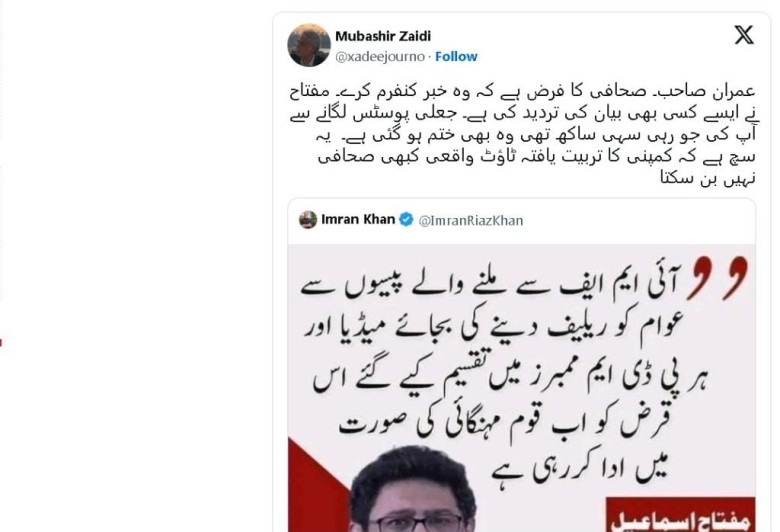Open the @xadeejourno handle link

380,57
